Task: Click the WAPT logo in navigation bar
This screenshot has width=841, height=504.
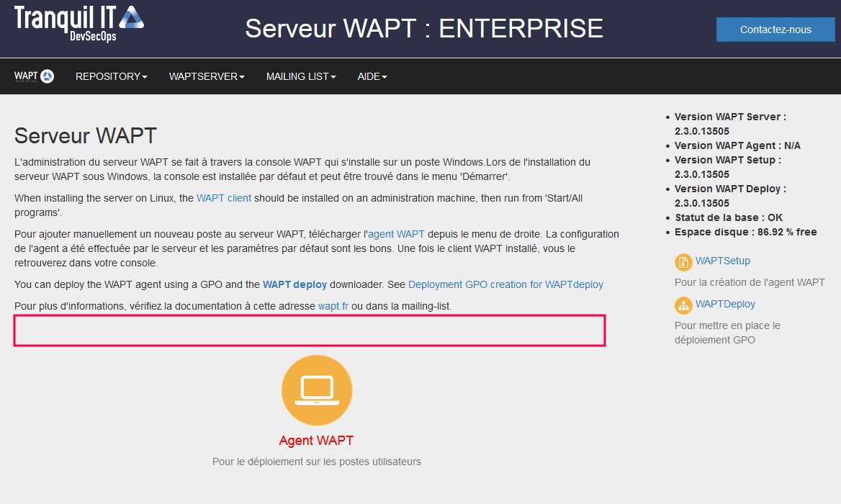Action: pyautogui.click(x=35, y=76)
